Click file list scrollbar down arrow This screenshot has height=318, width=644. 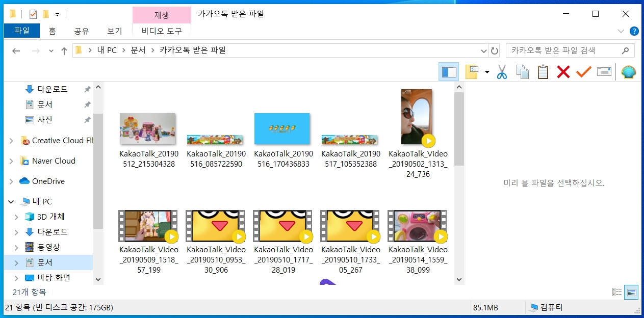coord(459,279)
